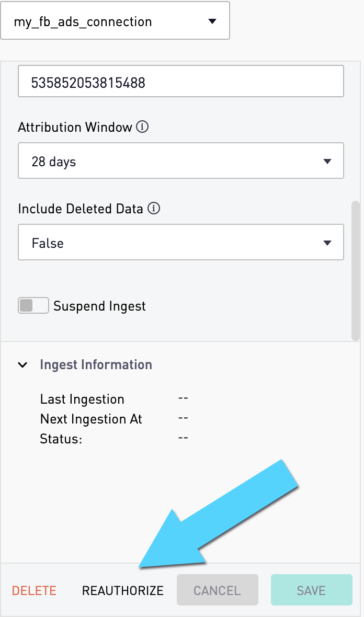This screenshot has width=364, height=617.
Task: Click the Attribution Window info icon
Action: pos(142,127)
